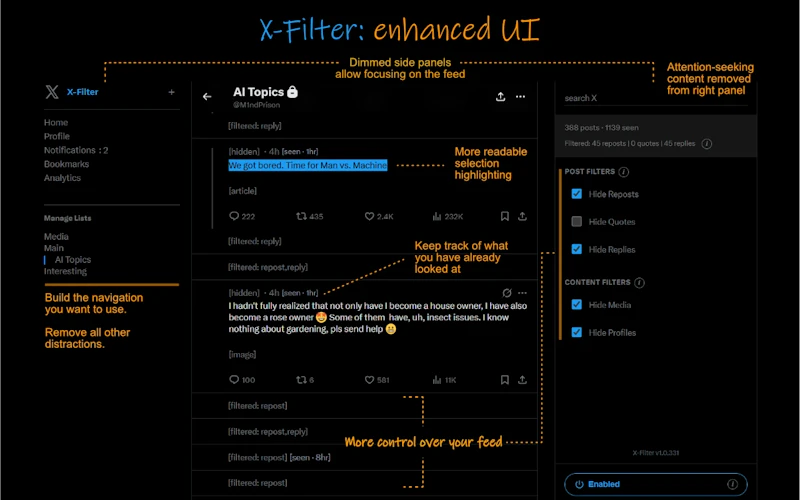Share the Man vs. Machine post

pyautogui.click(x=522, y=216)
